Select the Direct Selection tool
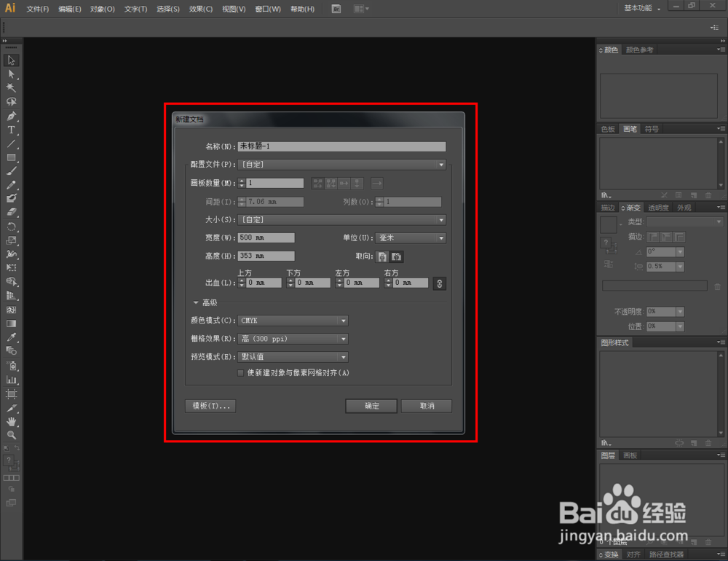Screen dimensions: 728x561 (x=11, y=74)
